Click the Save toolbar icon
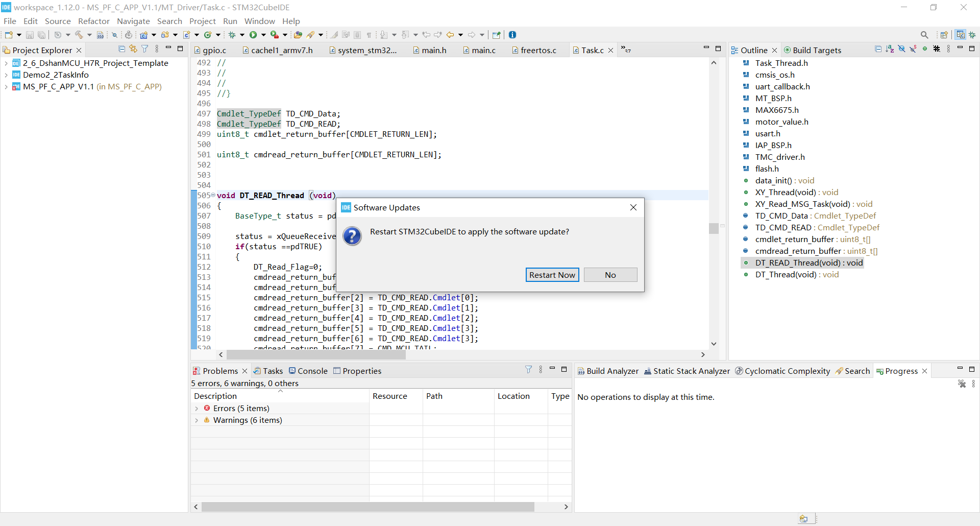The height and width of the screenshot is (526, 980). pyautogui.click(x=30, y=35)
